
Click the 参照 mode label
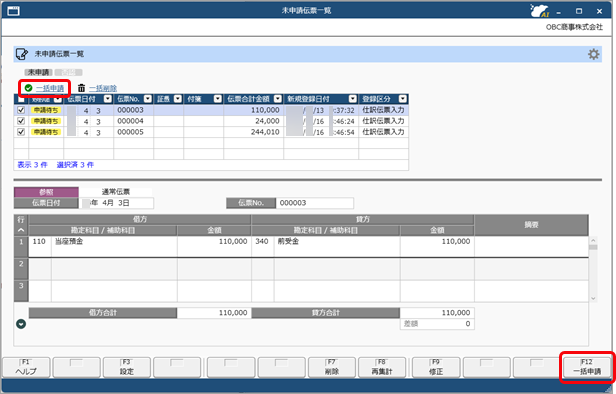pyautogui.click(x=46, y=192)
